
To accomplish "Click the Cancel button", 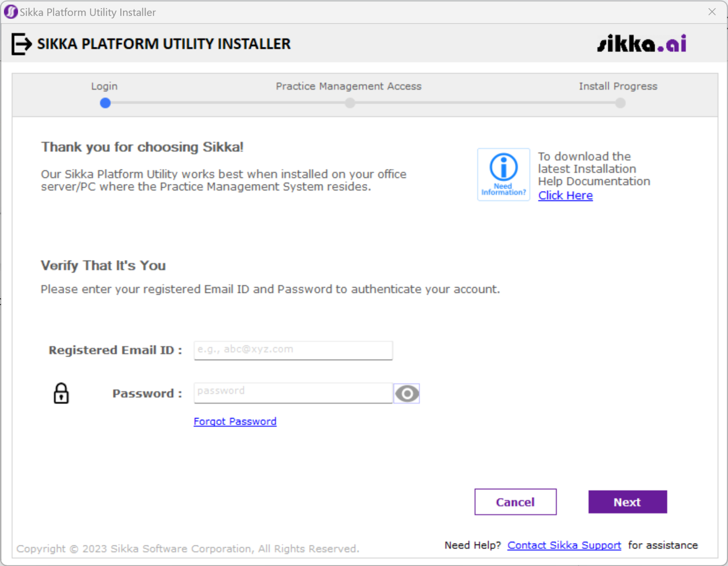I will [516, 502].
